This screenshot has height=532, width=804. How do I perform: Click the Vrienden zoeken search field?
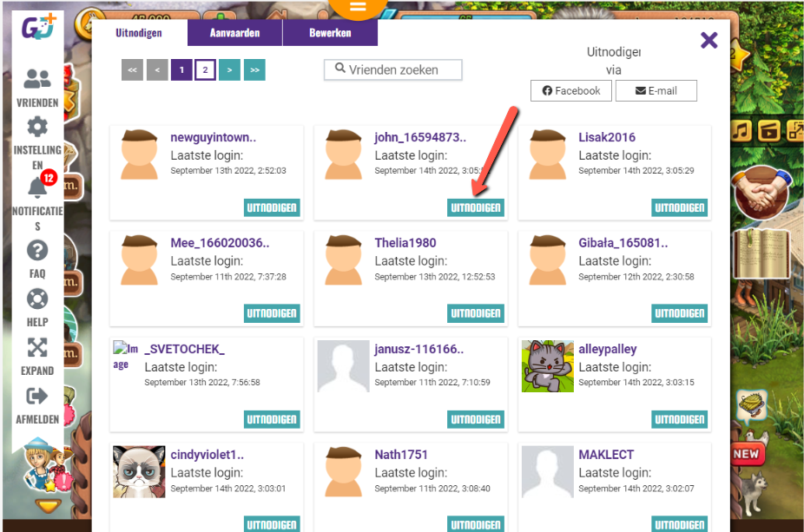[393, 69]
